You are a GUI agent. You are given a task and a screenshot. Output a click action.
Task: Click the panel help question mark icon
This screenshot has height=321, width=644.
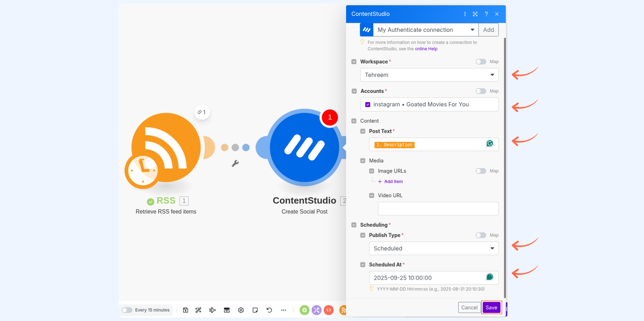[x=486, y=14]
